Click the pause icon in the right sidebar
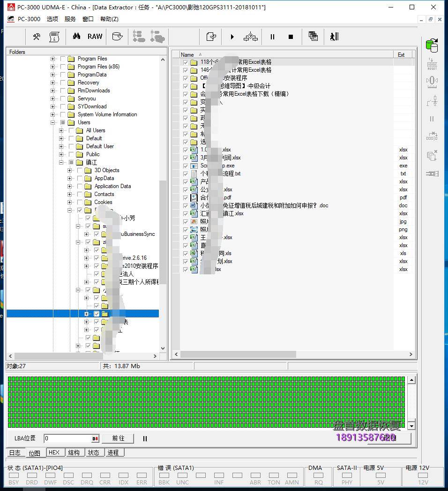Screen dimensions: 448x491 pos(432,119)
